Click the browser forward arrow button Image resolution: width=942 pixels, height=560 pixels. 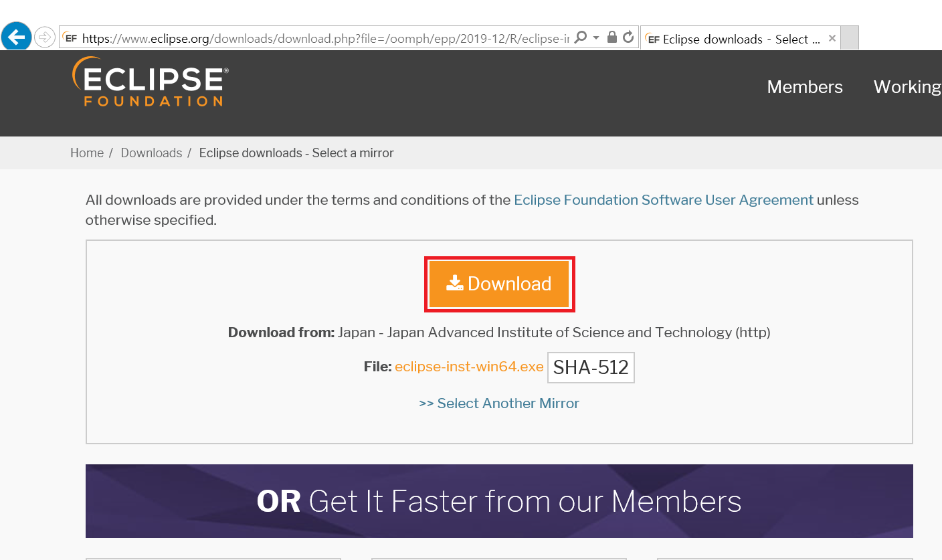coord(44,37)
